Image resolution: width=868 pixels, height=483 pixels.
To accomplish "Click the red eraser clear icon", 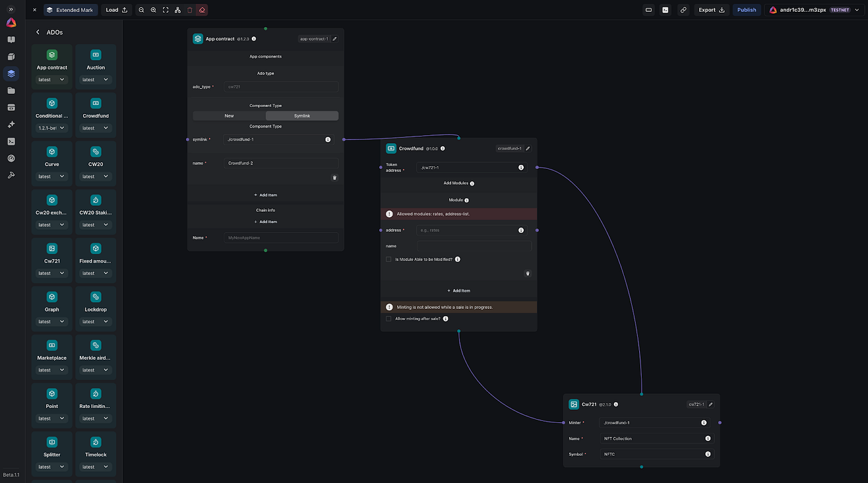I will click(202, 10).
